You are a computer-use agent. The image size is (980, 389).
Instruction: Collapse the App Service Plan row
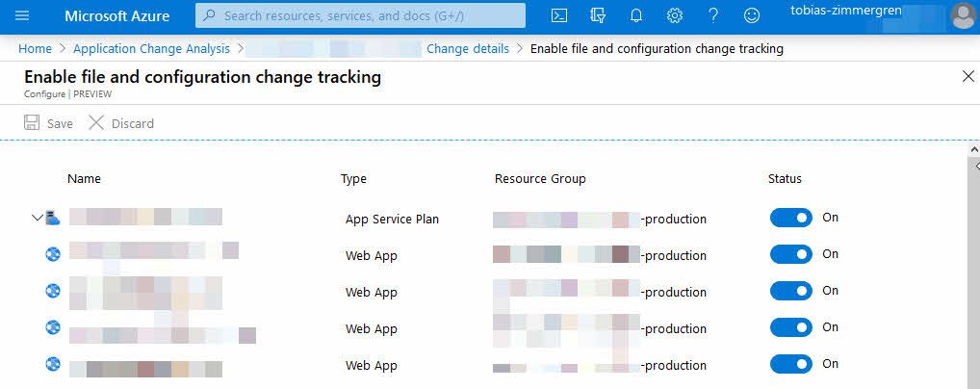37,219
